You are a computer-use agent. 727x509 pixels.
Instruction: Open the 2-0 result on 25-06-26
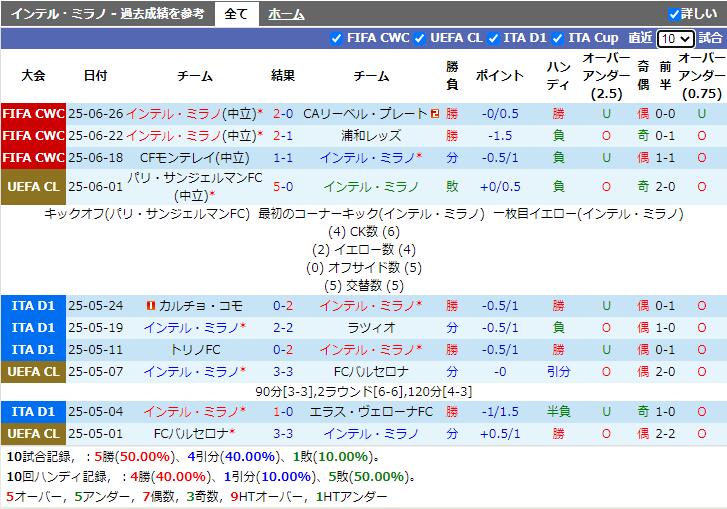[283, 114]
